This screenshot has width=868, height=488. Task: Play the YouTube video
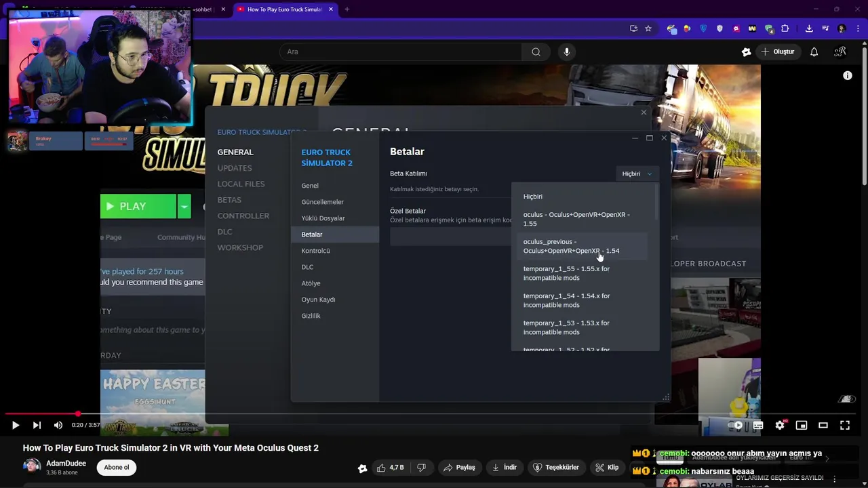(x=15, y=425)
